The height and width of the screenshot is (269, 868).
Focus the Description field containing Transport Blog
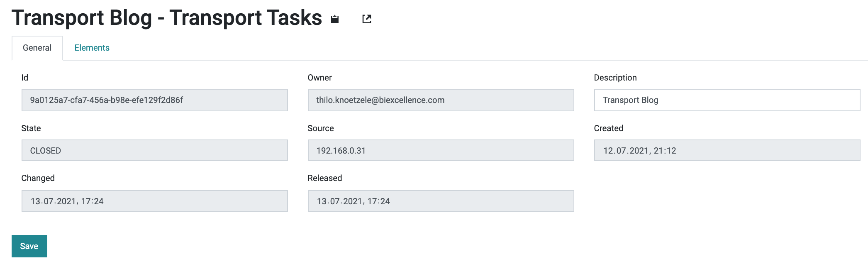pos(727,100)
